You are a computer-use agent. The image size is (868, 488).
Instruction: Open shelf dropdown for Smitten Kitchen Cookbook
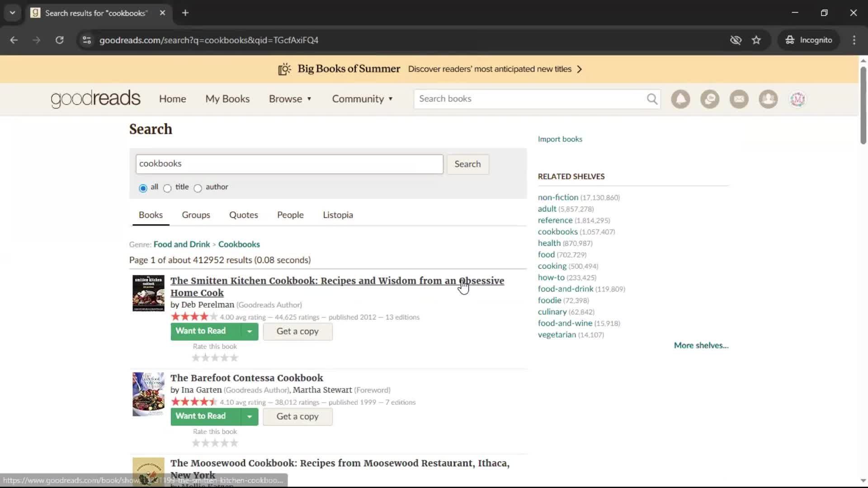point(250,331)
